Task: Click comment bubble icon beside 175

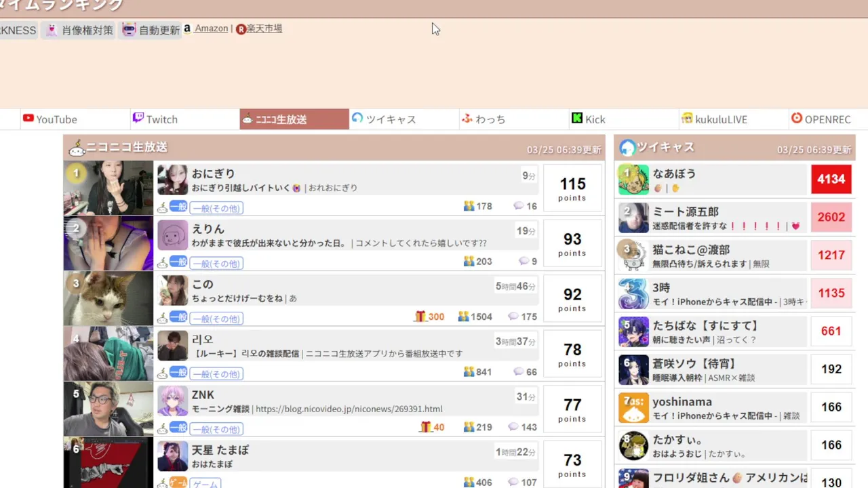Action: click(513, 317)
